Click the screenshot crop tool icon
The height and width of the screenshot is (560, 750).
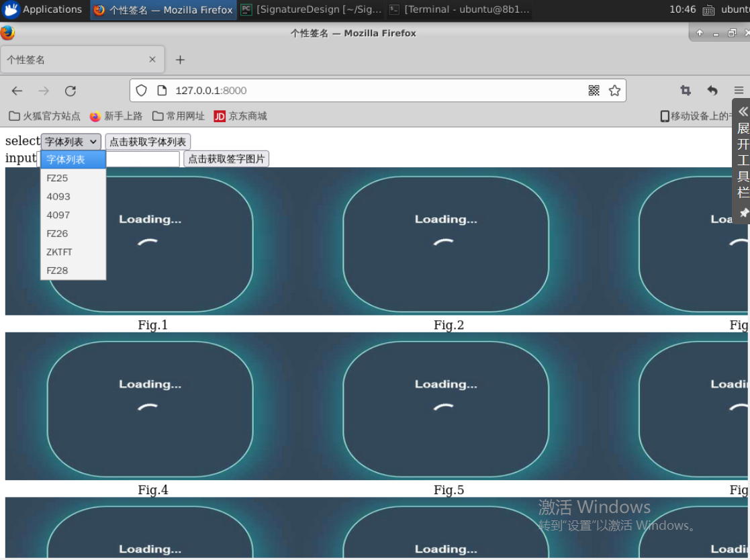pos(686,91)
